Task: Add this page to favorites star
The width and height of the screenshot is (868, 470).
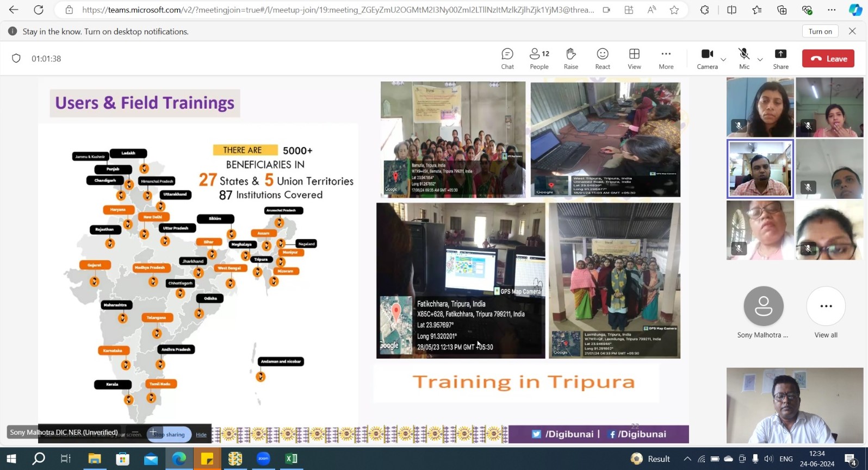Action: coord(674,10)
